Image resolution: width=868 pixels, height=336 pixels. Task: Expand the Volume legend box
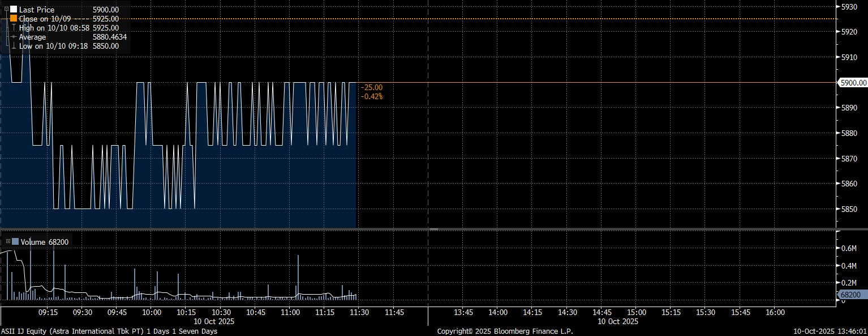(8, 242)
